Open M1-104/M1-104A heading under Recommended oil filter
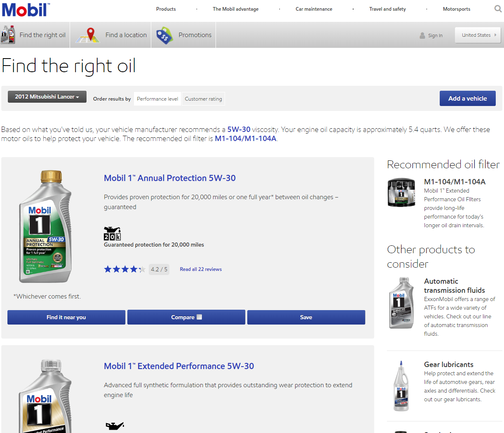 pos(455,182)
